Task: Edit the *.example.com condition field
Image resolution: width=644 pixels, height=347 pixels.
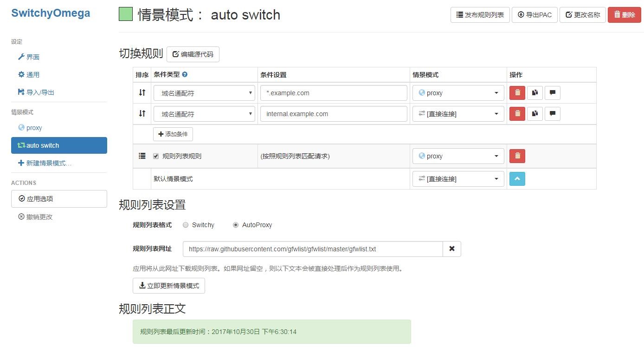Action: 334,93
